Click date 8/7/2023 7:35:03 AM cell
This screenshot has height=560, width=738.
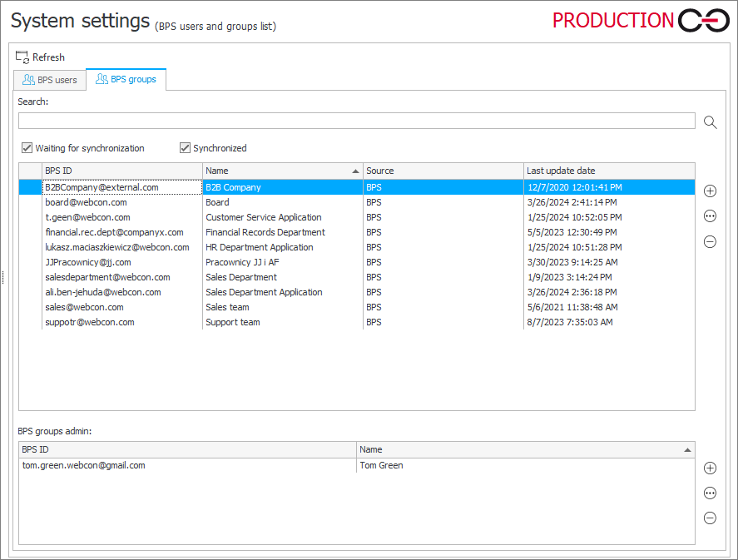click(x=609, y=322)
